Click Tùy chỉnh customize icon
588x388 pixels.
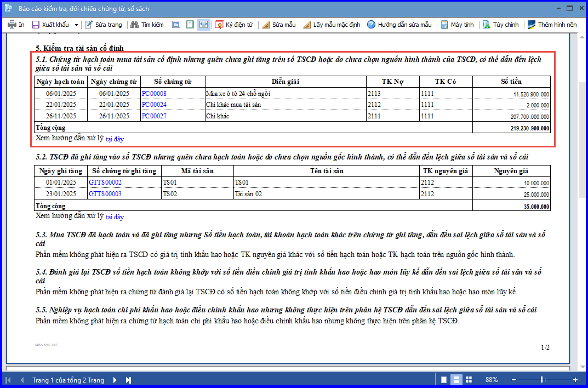point(487,25)
